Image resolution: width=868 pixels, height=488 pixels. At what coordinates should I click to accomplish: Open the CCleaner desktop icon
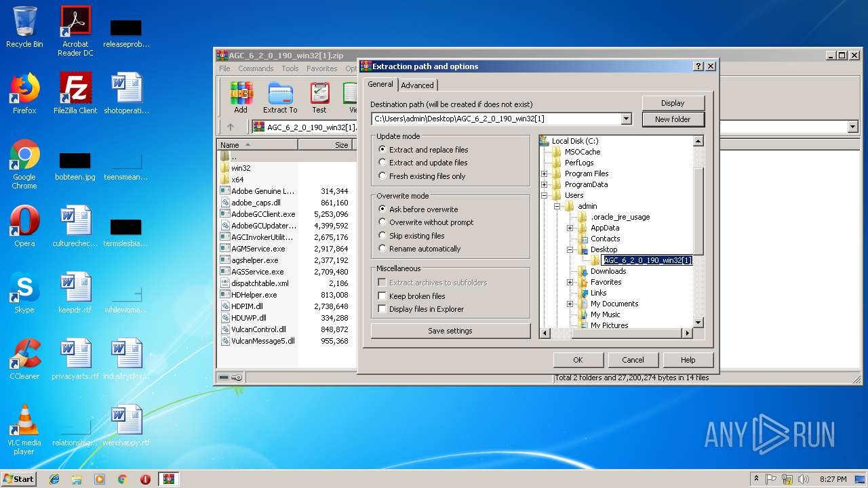point(24,359)
